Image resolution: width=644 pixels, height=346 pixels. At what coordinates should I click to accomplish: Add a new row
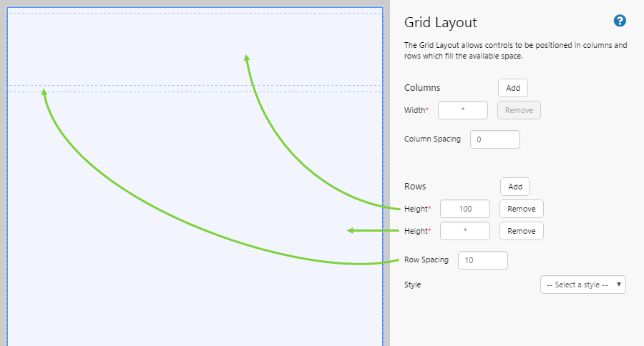(x=515, y=187)
